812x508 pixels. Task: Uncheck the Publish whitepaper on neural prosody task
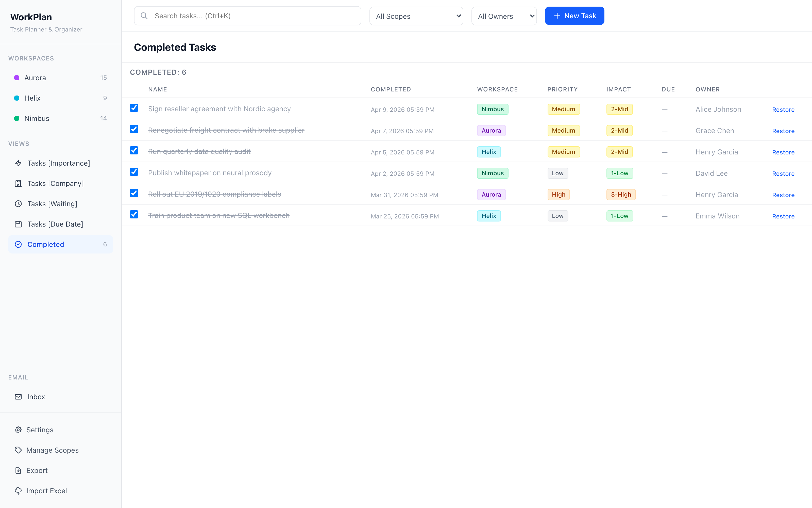click(134, 172)
